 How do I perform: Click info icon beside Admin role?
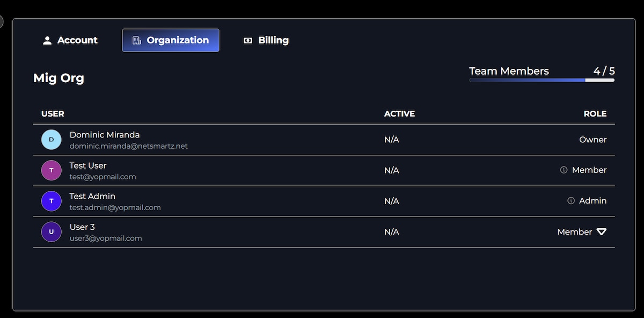pyautogui.click(x=571, y=201)
